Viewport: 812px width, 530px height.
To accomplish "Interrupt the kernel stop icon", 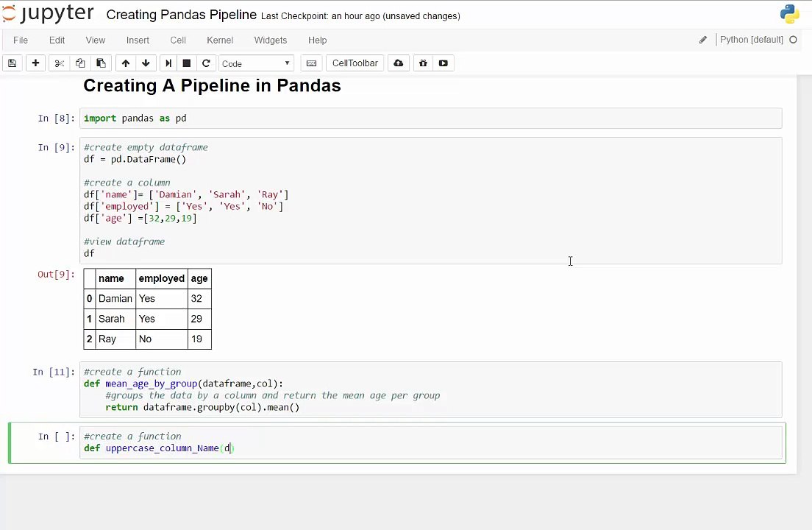I will (x=186, y=63).
